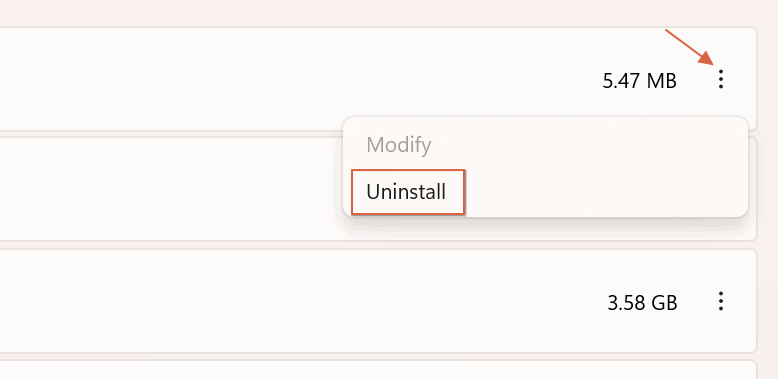Click the gap separating the bottom two rows
This screenshot has width=778, height=379.
tap(378, 357)
